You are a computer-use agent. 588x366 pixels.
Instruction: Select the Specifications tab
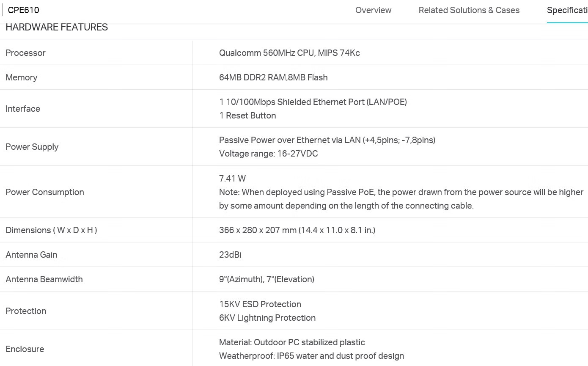point(567,10)
